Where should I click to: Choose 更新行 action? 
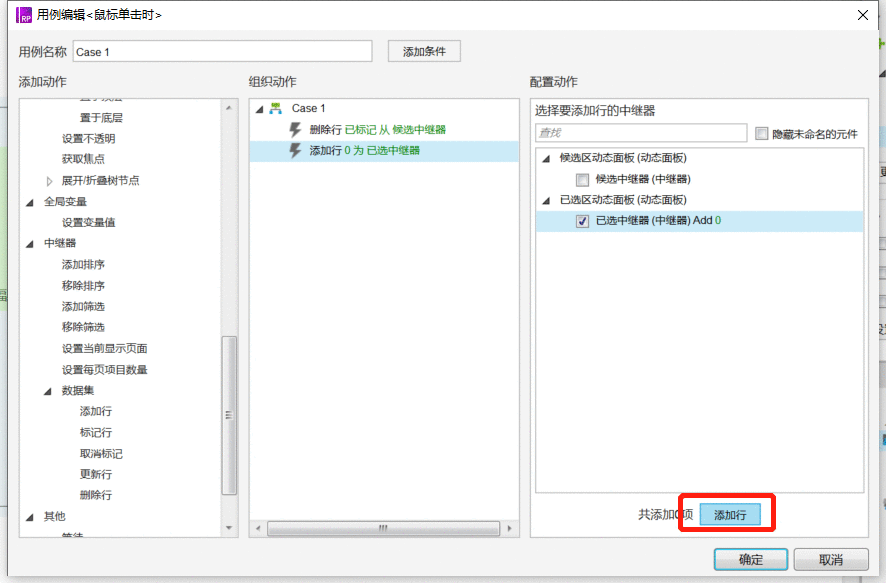[95, 475]
